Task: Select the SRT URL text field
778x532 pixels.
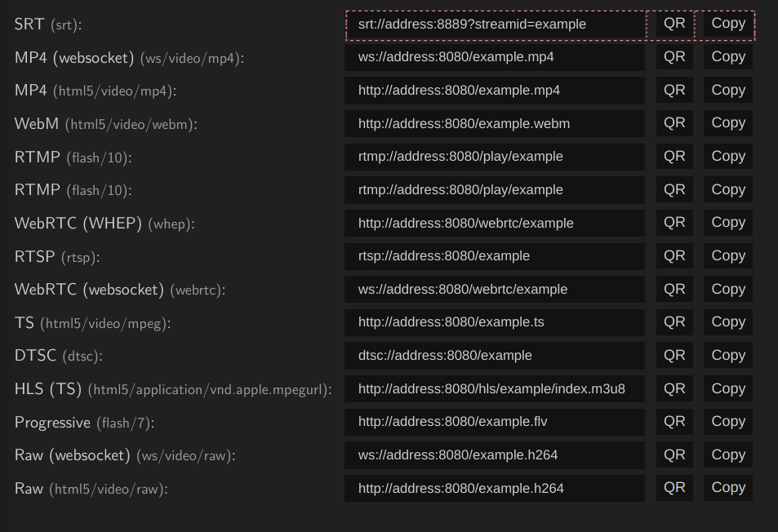Action: (494, 24)
